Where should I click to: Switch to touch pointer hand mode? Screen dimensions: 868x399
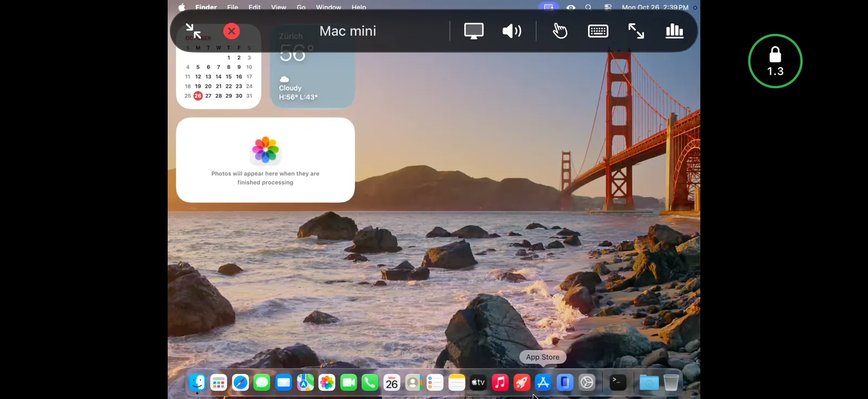(x=560, y=31)
